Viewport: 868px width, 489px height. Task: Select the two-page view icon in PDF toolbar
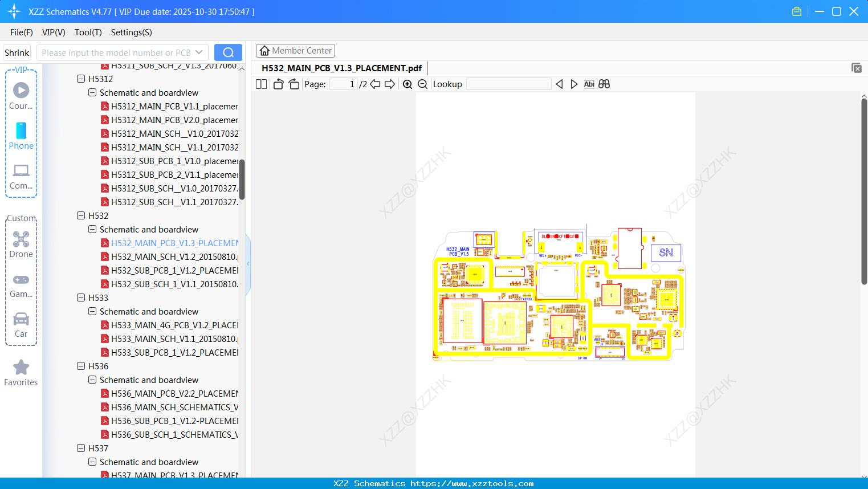pyautogui.click(x=261, y=84)
